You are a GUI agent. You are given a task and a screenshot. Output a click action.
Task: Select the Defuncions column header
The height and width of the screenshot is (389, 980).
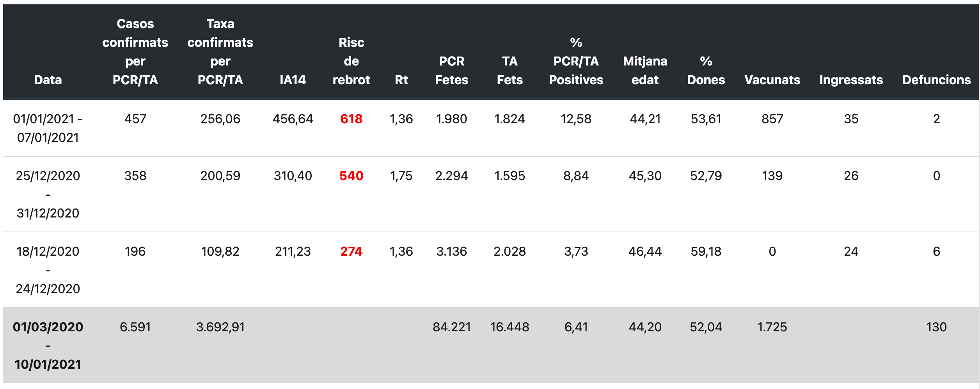point(936,80)
